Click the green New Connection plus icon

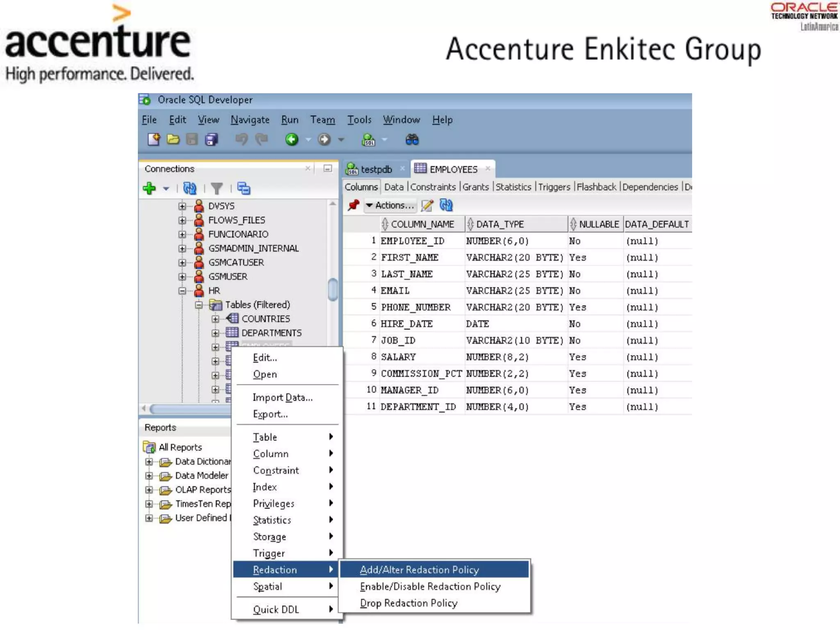click(149, 189)
